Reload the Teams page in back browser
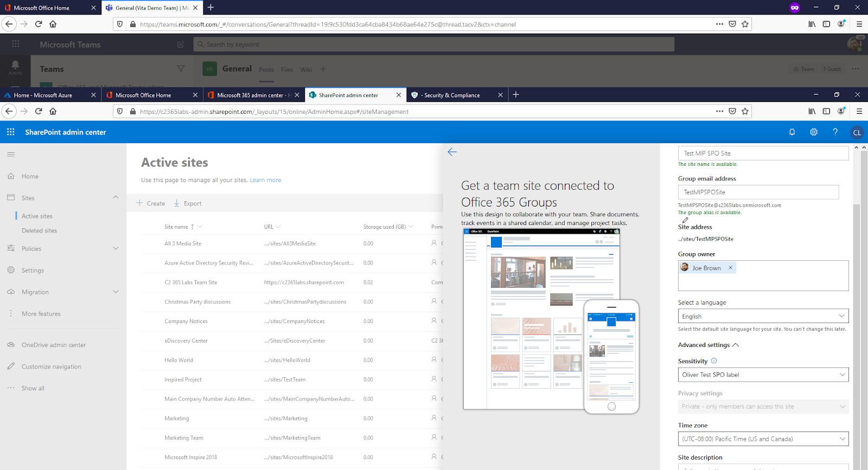 39,24
